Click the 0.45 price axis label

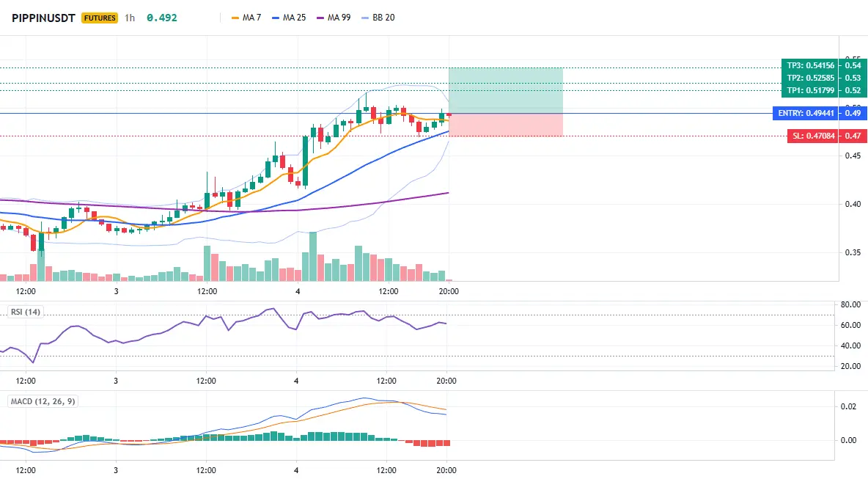[x=853, y=156]
